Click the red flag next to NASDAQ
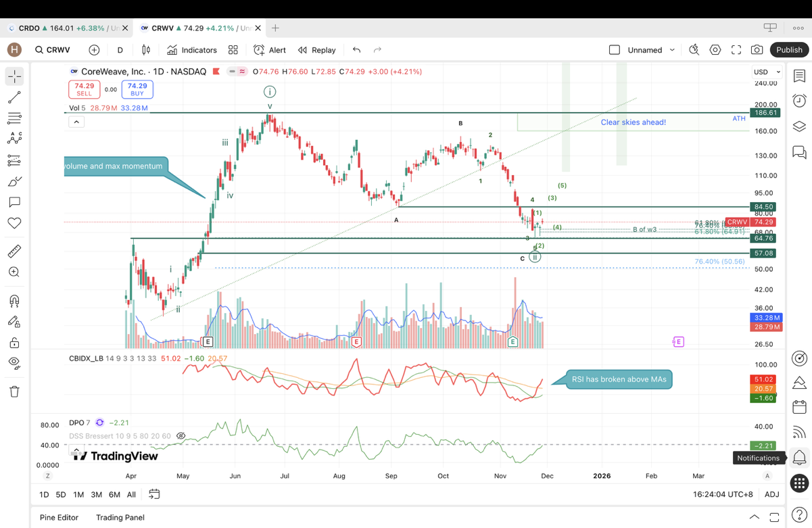The width and height of the screenshot is (812, 528). [216, 72]
